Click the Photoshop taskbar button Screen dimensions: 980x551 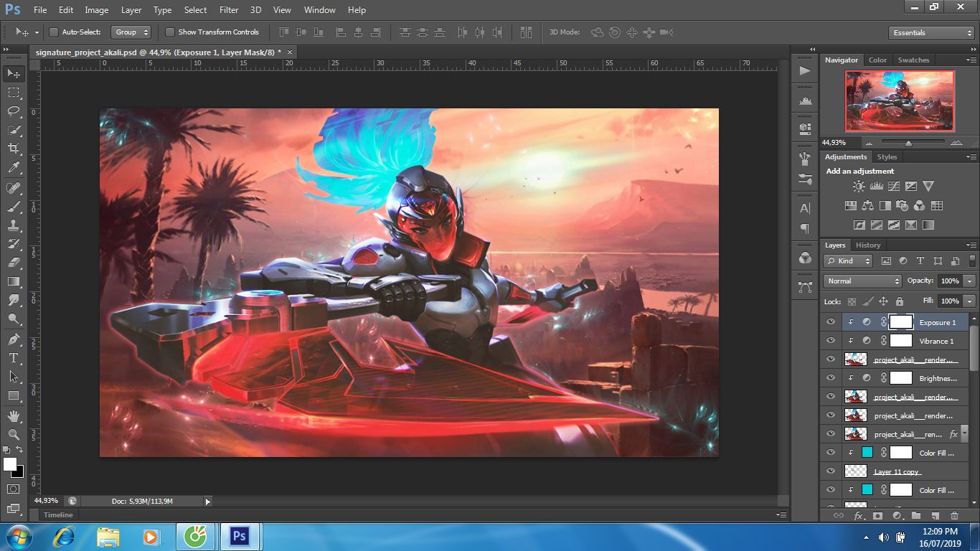[240, 536]
